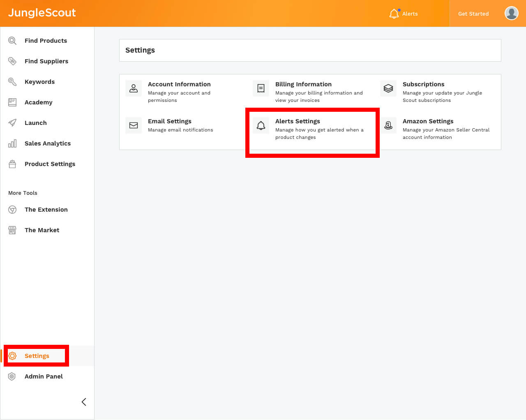Click "Manage your update your Jungle Scout" description

tap(442, 97)
